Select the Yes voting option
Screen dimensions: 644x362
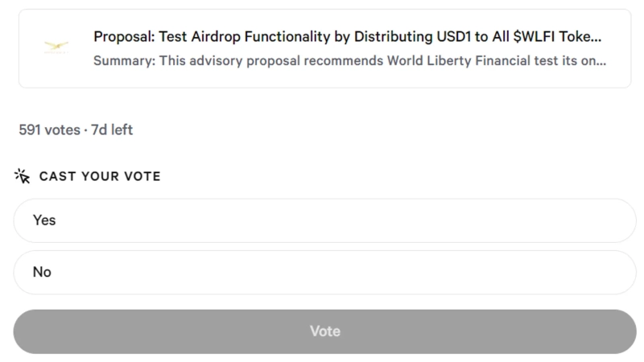[324, 220]
